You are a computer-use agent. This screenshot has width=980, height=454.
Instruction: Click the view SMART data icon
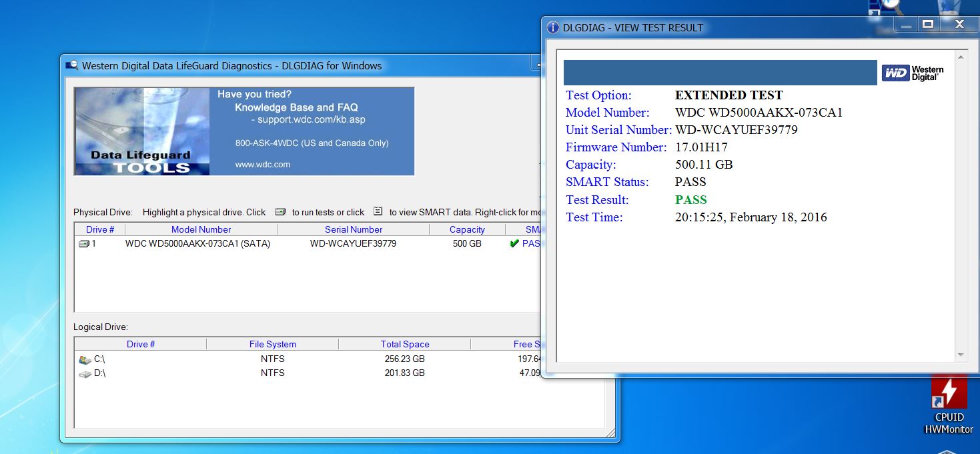click(378, 211)
